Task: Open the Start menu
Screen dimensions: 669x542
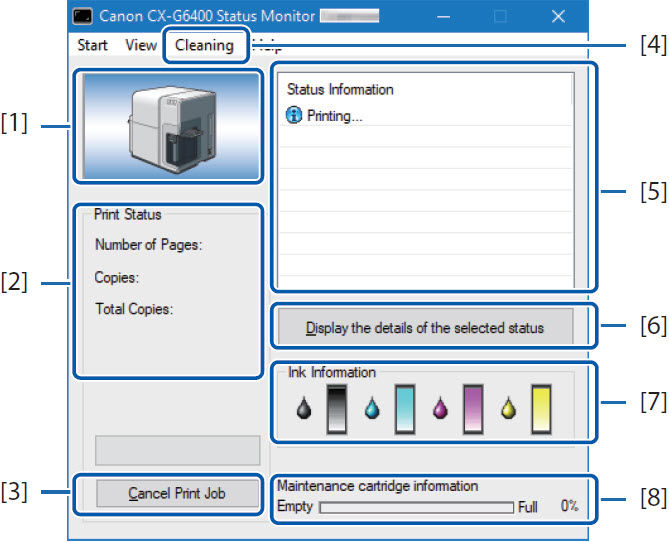Action: [x=92, y=45]
